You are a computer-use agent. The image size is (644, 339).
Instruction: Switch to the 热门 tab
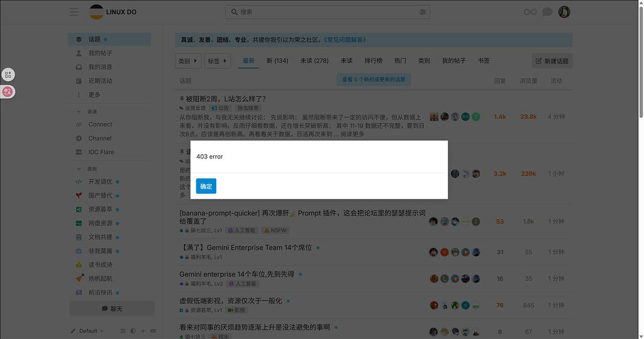coord(400,61)
